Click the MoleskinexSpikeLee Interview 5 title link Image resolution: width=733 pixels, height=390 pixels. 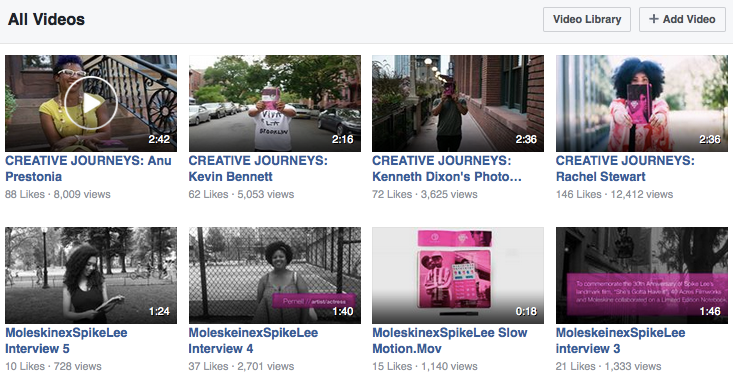coord(66,340)
